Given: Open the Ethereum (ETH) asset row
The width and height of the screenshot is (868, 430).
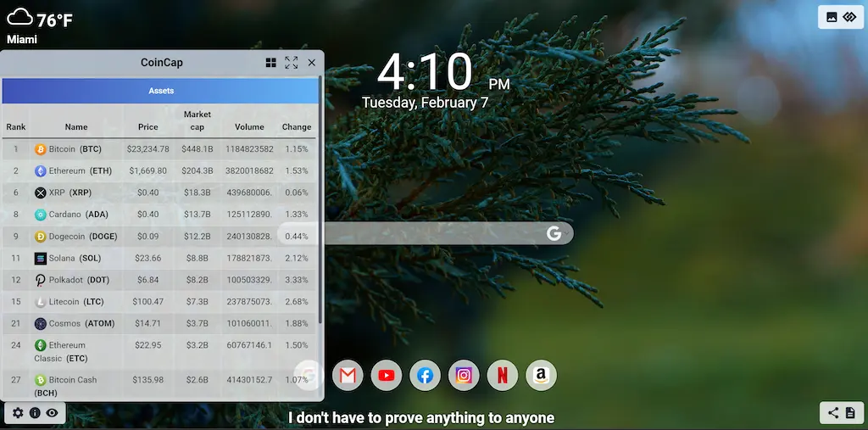Looking at the screenshot, I should click(x=159, y=171).
